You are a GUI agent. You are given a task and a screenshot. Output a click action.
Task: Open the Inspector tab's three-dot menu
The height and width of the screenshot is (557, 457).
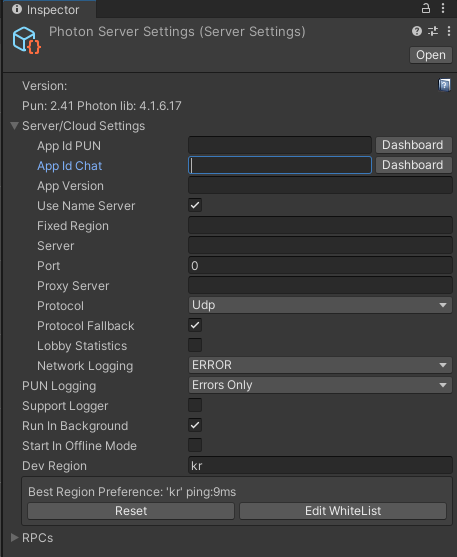443,8
